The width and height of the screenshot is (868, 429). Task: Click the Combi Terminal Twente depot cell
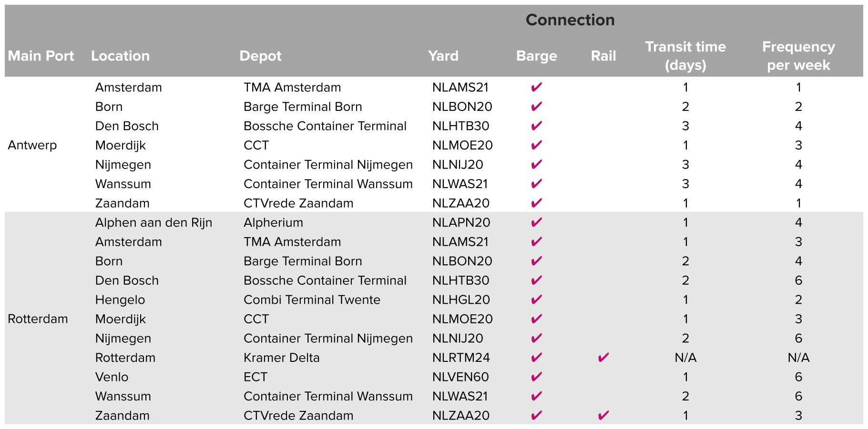click(x=312, y=299)
